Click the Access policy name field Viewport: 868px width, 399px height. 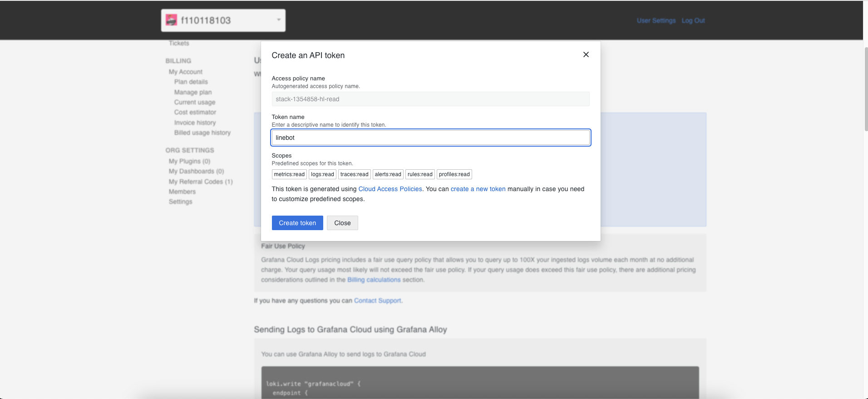(x=430, y=99)
